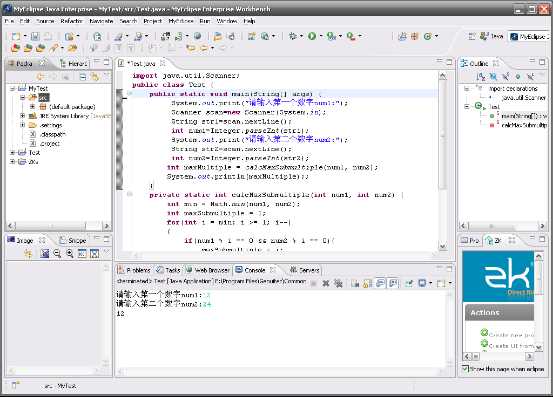The height and width of the screenshot is (397, 553).
Task: Click the JRE System Library icon
Action: (33, 116)
